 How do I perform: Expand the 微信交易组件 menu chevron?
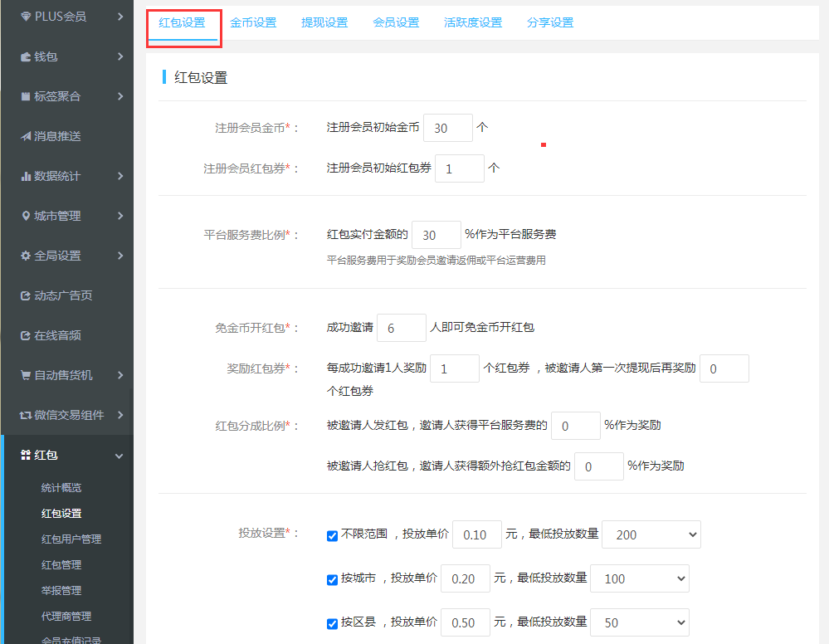[x=120, y=415]
